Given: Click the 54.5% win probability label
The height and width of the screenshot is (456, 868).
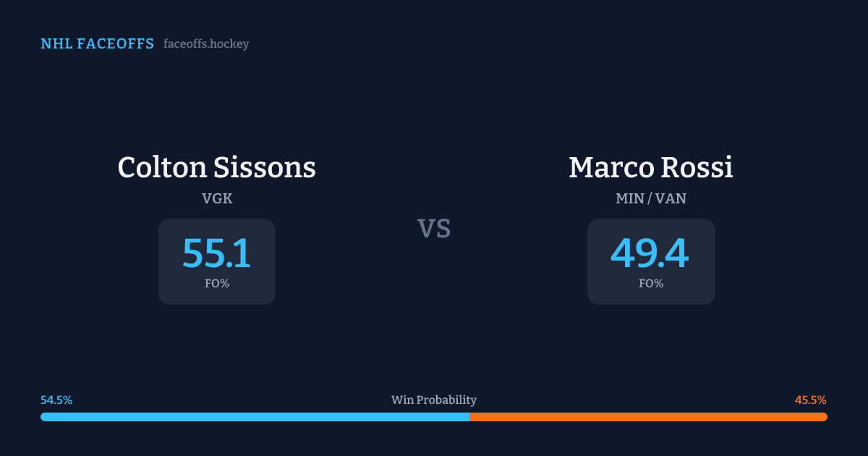Looking at the screenshot, I should click(56, 400).
